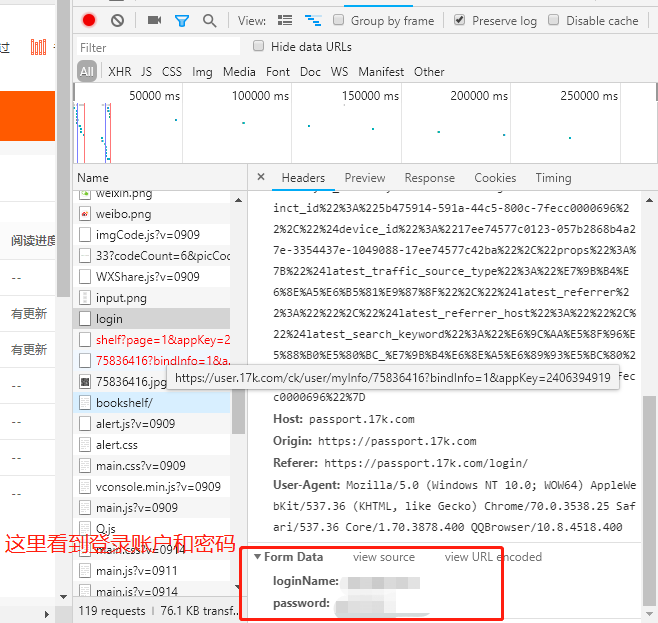Screen dimensions: 658x623
Task: Filter requests by WS
Action: point(339,72)
